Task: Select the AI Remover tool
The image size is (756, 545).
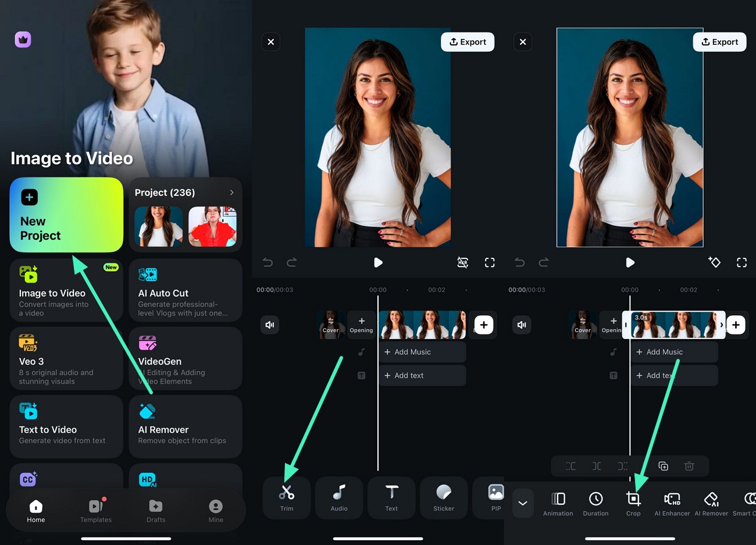Action: pos(711,503)
